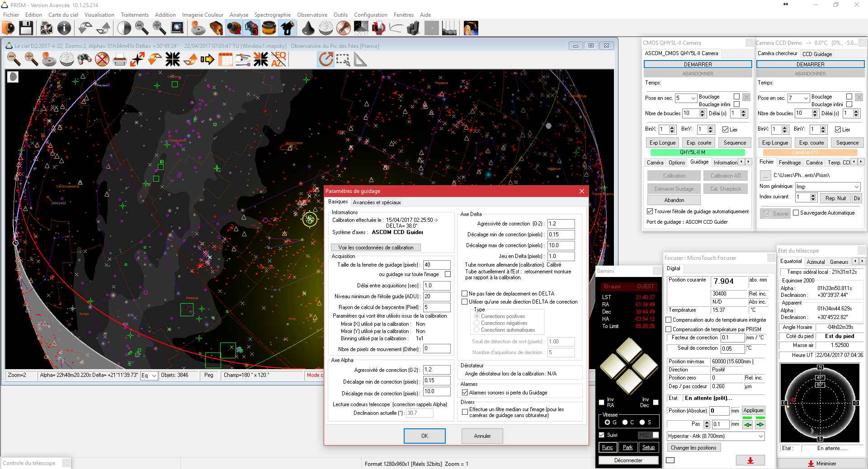The width and height of the screenshot is (868, 469).
Task: Click the info icon in main toolbar
Action: coord(64,28)
